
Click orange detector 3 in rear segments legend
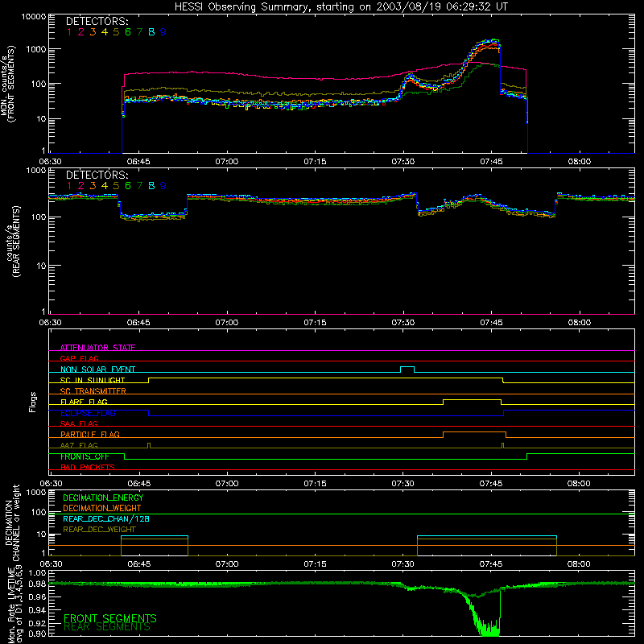click(93, 186)
